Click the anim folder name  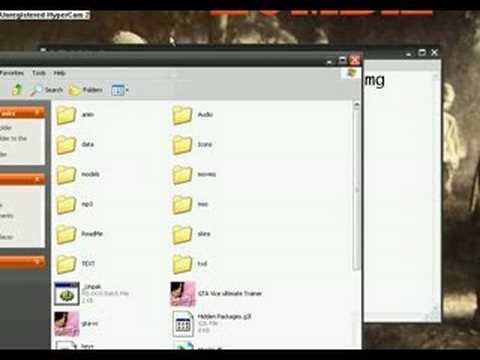pyautogui.click(x=88, y=114)
